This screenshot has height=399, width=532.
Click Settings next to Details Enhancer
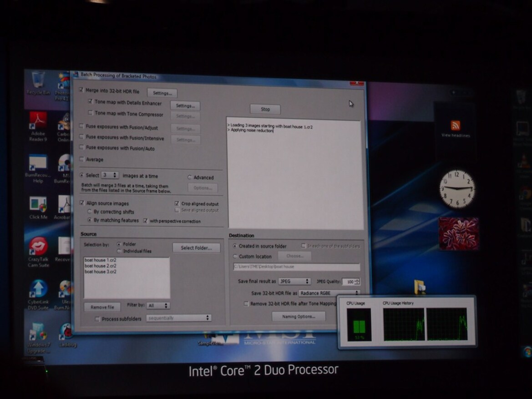pyautogui.click(x=185, y=106)
